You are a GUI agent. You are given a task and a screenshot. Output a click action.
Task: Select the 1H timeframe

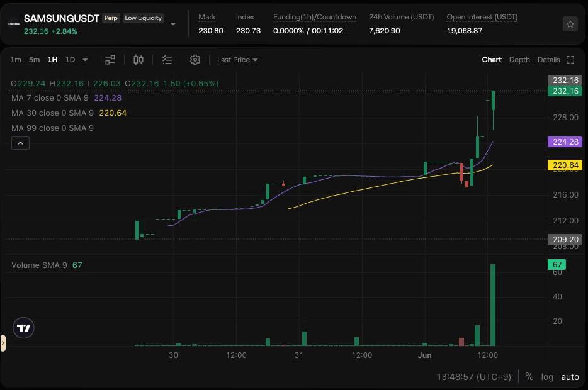click(52, 60)
